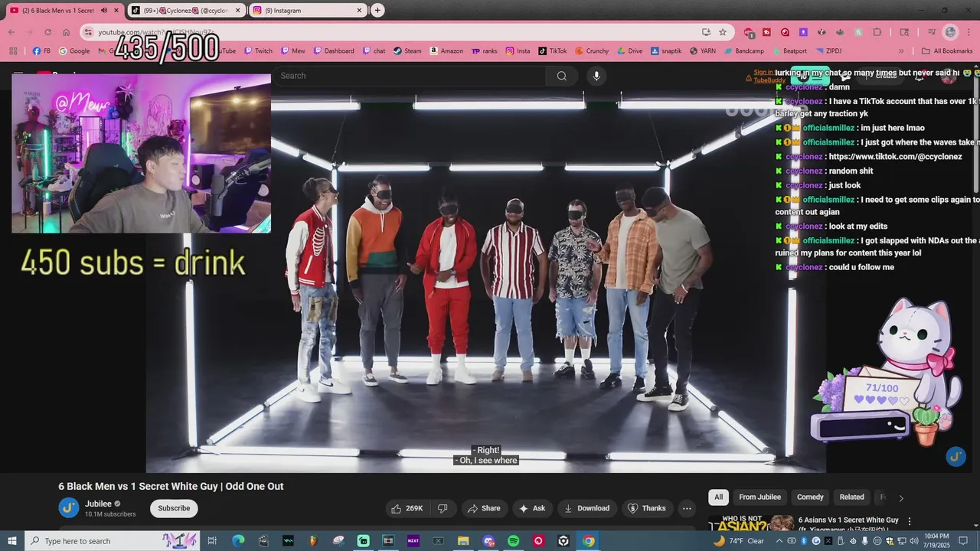Viewport: 980px width, 551px height.
Task: Click Chrome icon in the taskbar
Action: (588, 541)
